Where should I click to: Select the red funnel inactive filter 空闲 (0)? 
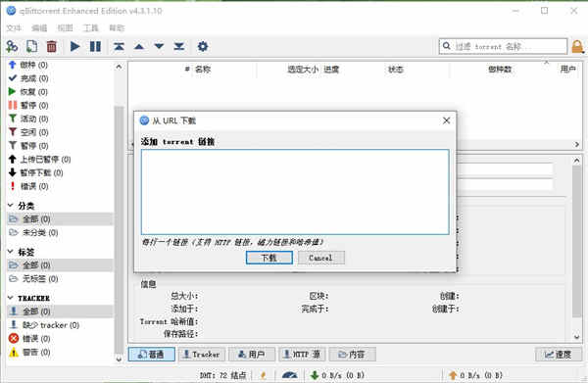[x=28, y=132]
